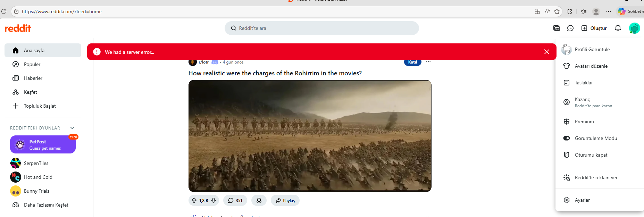Open Haberler in the sidebar
The height and width of the screenshot is (217, 644).
[43, 78]
